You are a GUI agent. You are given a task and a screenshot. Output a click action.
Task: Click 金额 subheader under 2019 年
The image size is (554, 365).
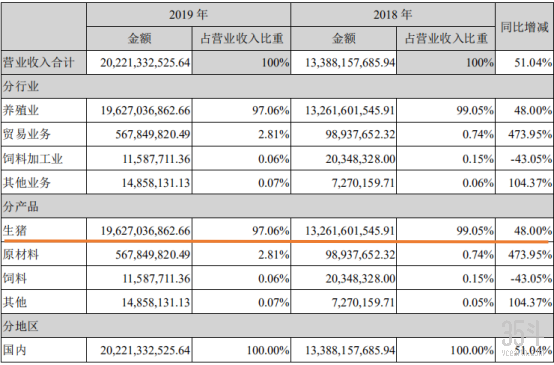(139, 38)
